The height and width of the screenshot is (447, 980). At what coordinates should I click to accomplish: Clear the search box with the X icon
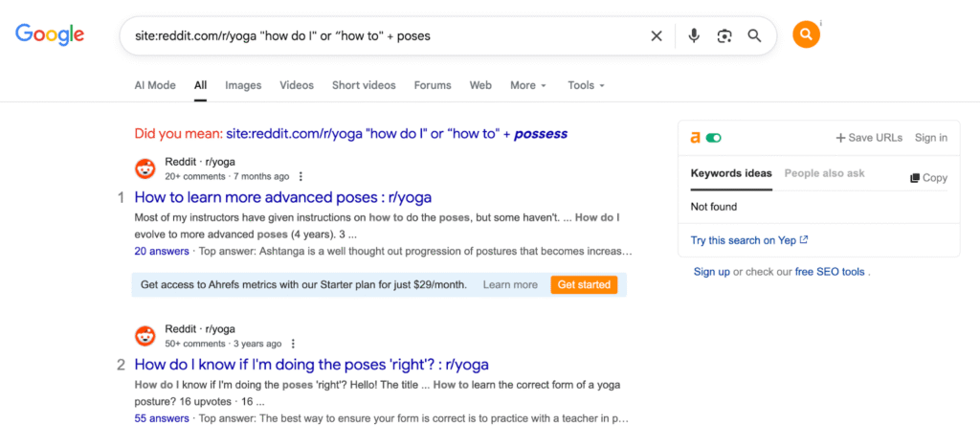point(657,36)
